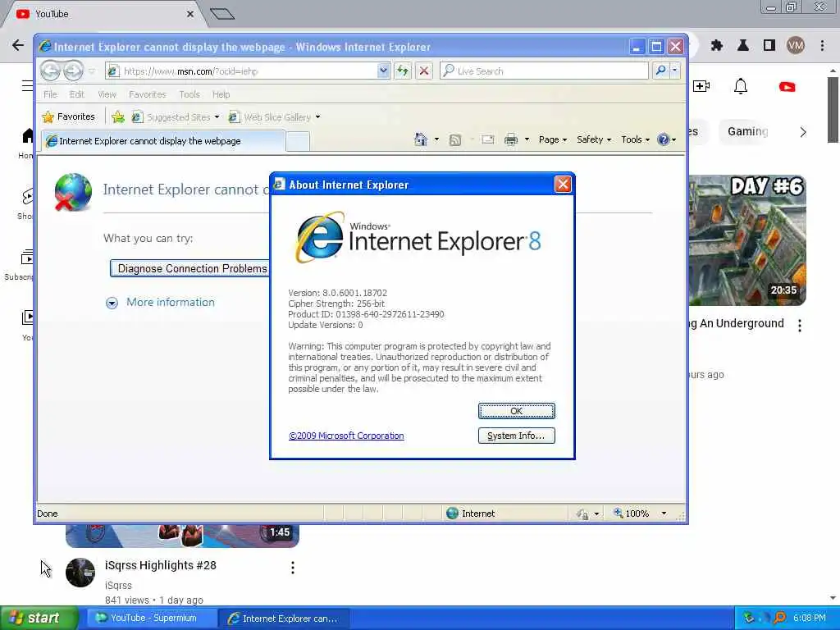This screenshot has height=630, width=840.
Task: Open the recent pages dropdown arrow
Action: [92, 71]
